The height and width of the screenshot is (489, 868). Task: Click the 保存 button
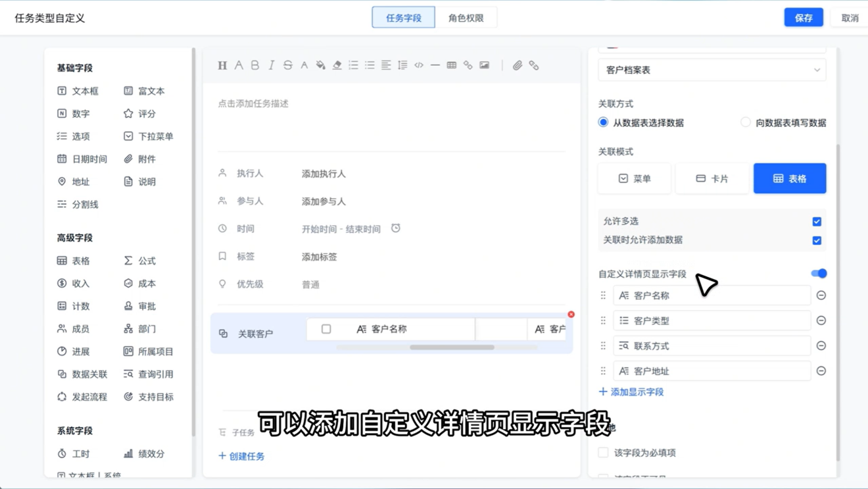804,18
